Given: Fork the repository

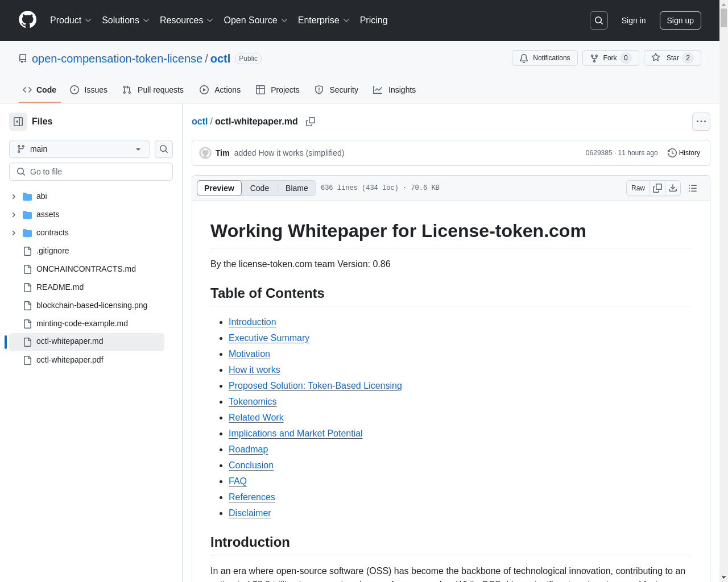Looking at the screenshot, I should click(611, 58).
